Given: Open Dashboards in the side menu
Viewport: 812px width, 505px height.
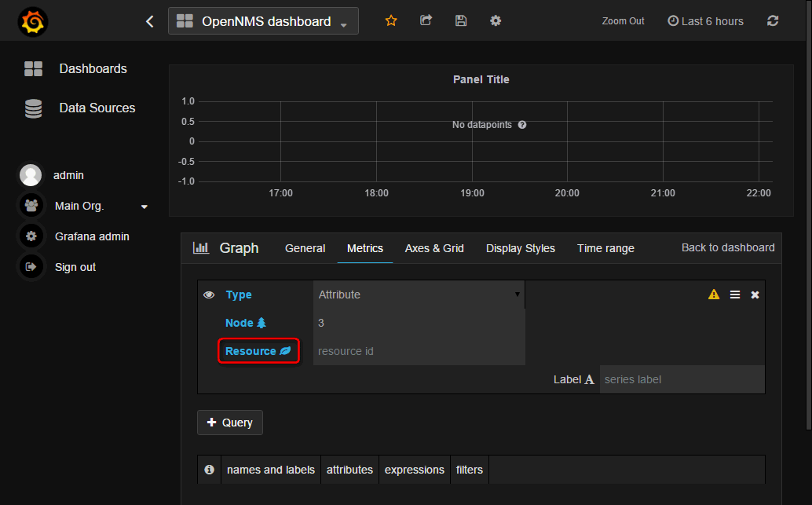Looking at the screenshot, I should point(93,68).
